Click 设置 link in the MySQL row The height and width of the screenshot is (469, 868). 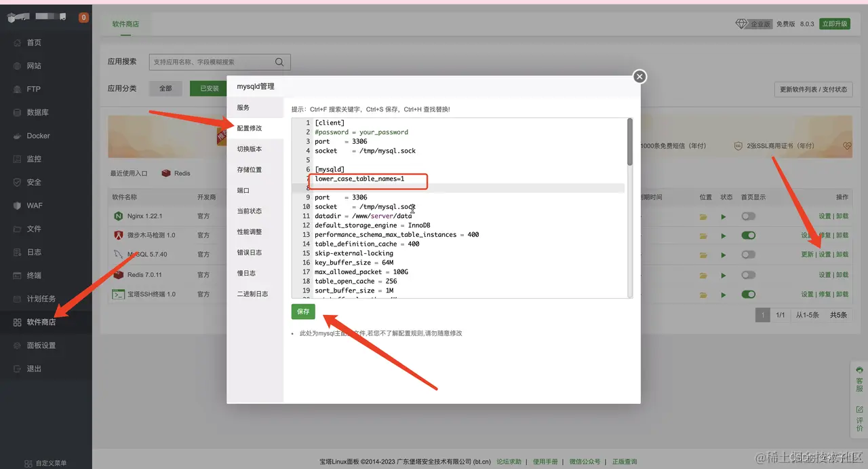825,255
